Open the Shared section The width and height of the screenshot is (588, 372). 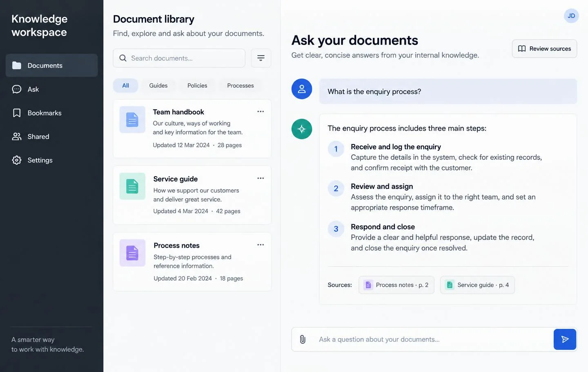[51, 137]
